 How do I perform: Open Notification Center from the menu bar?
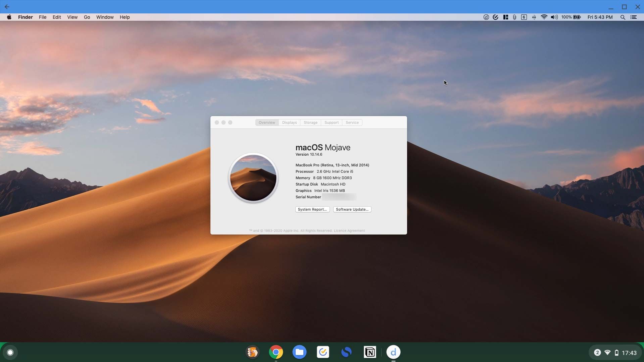coord(634,17)
